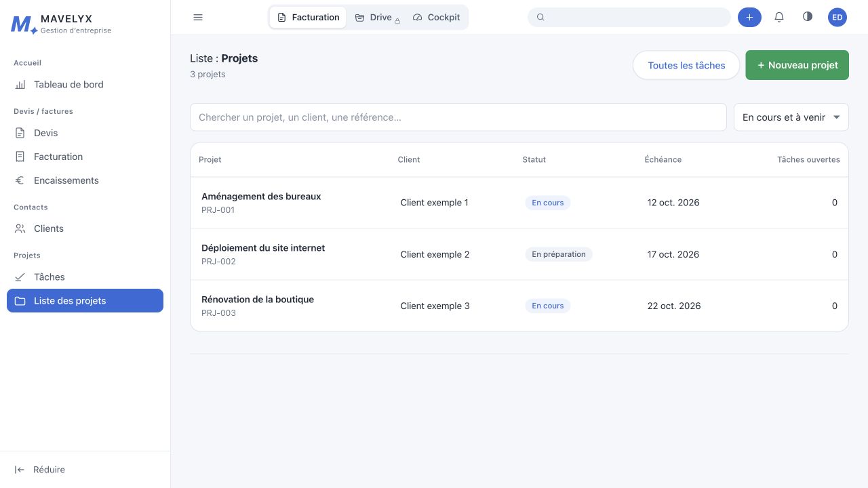Image resolution: width=868 pixels, height=488 pixels.
Task: Click the Liste des projets folder icon
Action: coord(20,301)
